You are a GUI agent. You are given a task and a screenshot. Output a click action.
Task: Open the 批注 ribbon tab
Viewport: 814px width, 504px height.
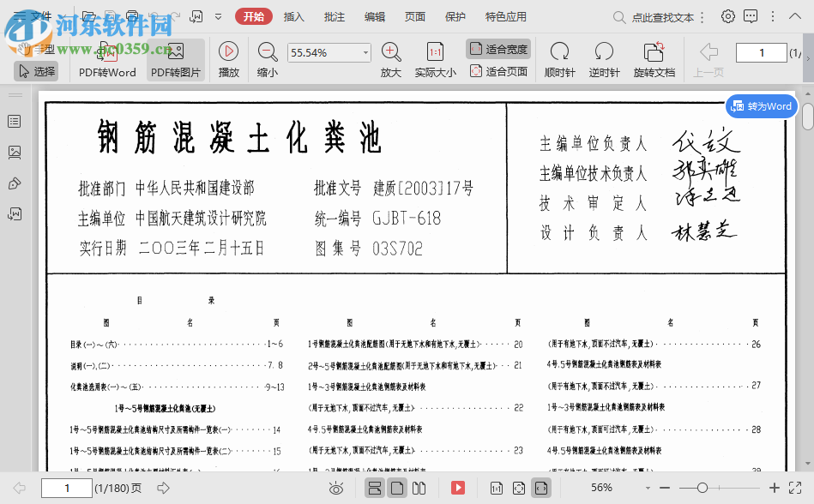(x=334, y=15)
